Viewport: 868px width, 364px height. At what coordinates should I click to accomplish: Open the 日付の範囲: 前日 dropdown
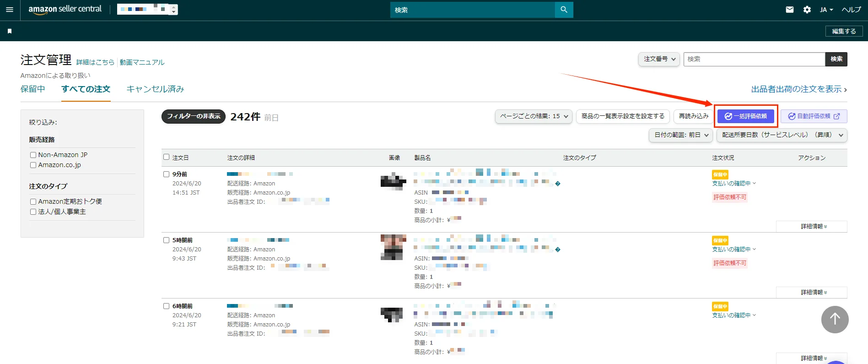[680, 135]
